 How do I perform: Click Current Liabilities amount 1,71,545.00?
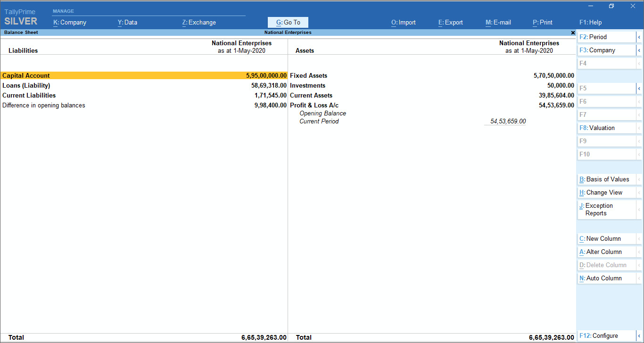[271, 95]
